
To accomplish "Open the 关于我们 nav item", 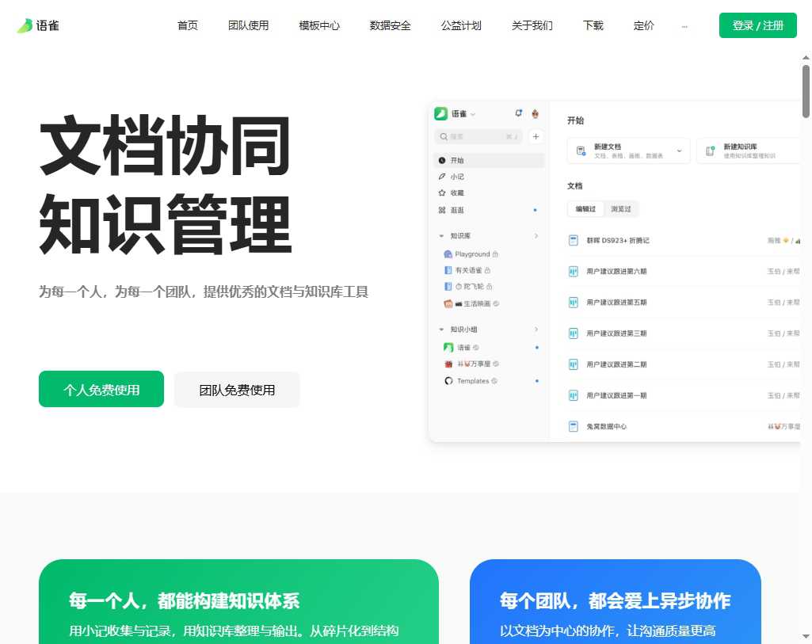I will pyautogui.click(x=532, y=25).
